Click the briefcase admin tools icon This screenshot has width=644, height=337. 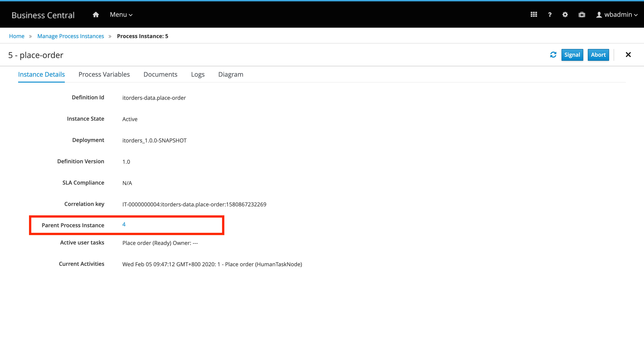tap(582, 15)
